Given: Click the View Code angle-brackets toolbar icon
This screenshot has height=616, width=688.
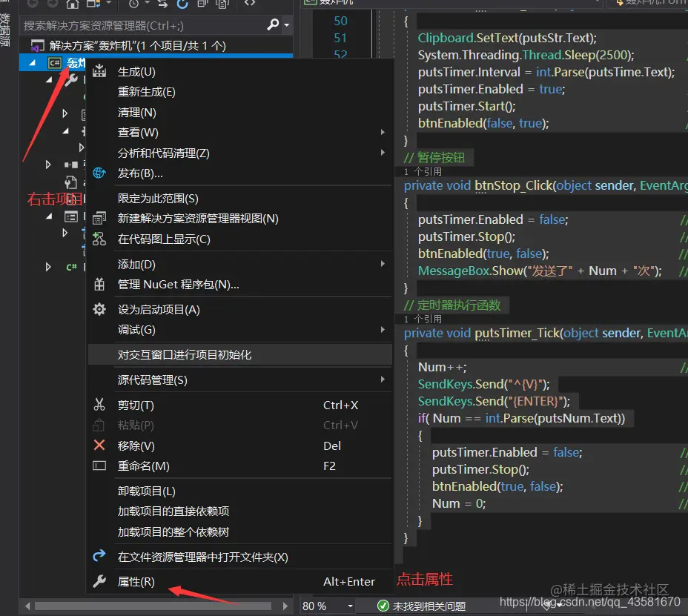Looking at the screenshot, I should point(250,4).
